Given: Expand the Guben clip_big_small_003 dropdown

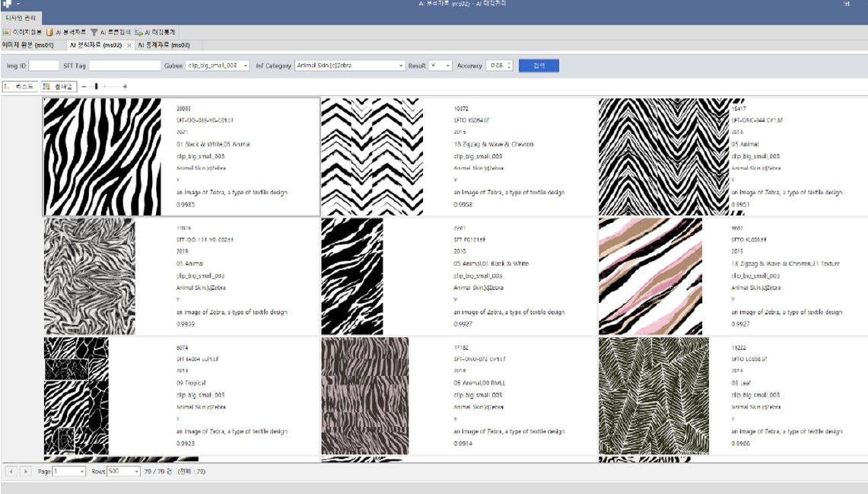Looking at the screenshot, I should click(245, 66).
